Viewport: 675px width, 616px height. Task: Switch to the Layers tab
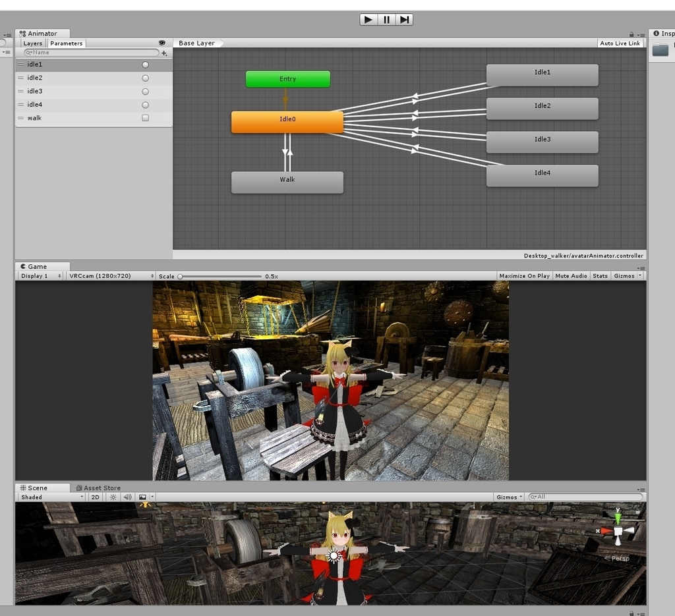pos(33,43)
